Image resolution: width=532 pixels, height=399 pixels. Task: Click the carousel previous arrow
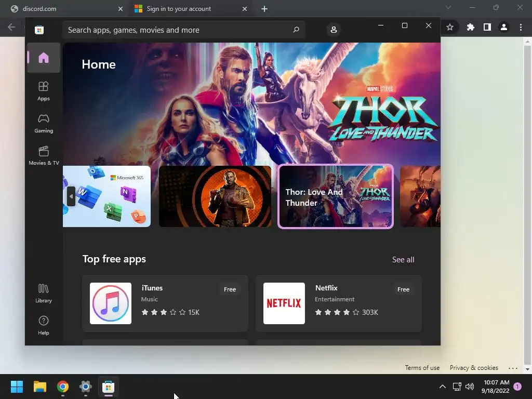(71, 196)
